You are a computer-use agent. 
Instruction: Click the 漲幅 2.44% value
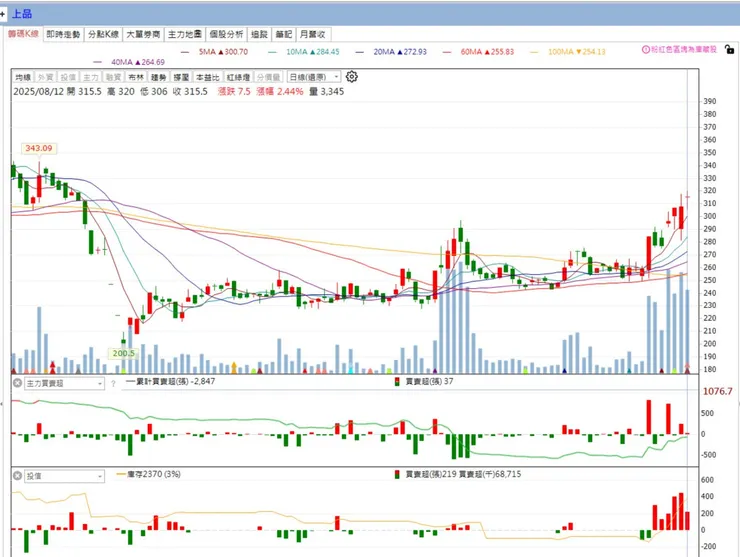coord(279,92)
